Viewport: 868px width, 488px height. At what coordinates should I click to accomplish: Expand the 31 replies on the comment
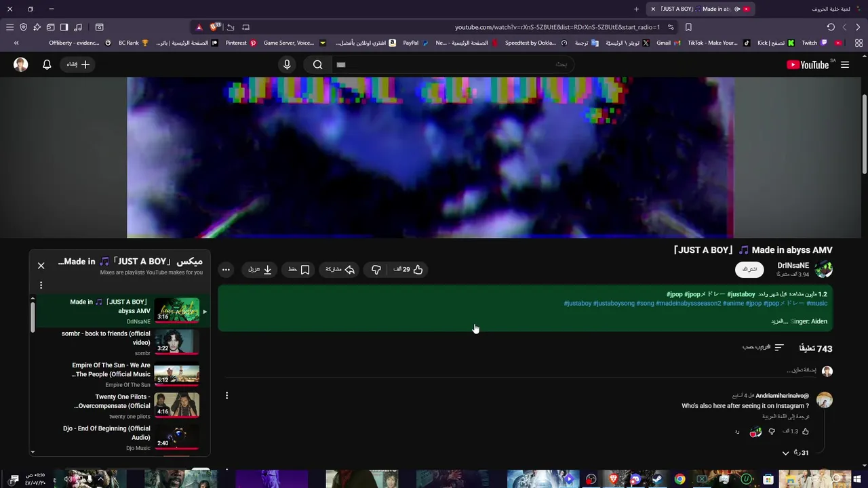click(x=795, y=453)
